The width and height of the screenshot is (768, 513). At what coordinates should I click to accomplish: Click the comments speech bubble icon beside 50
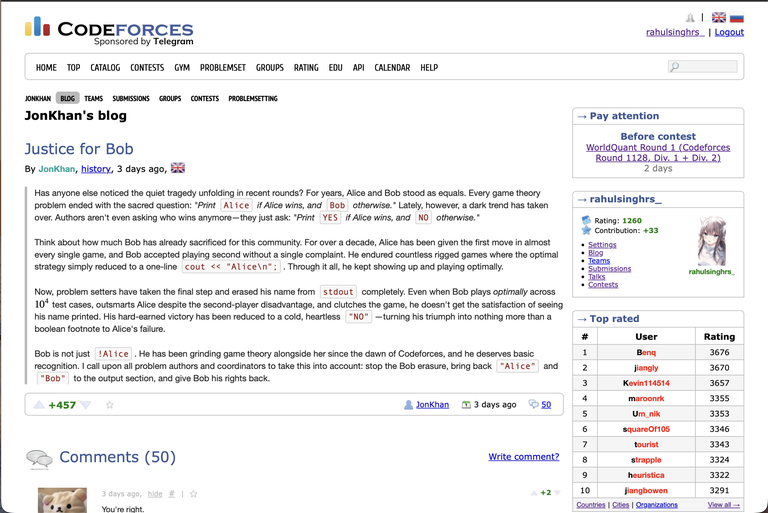(x=533, y=404)
